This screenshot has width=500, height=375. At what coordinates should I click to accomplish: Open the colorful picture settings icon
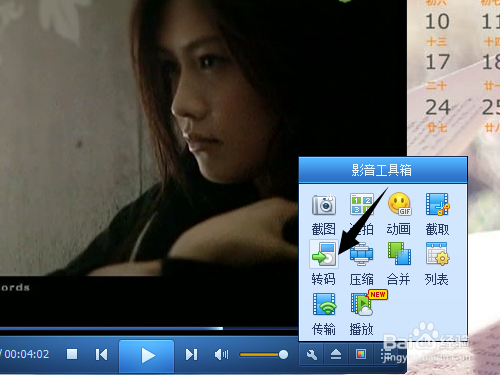[x=361, y=354]
